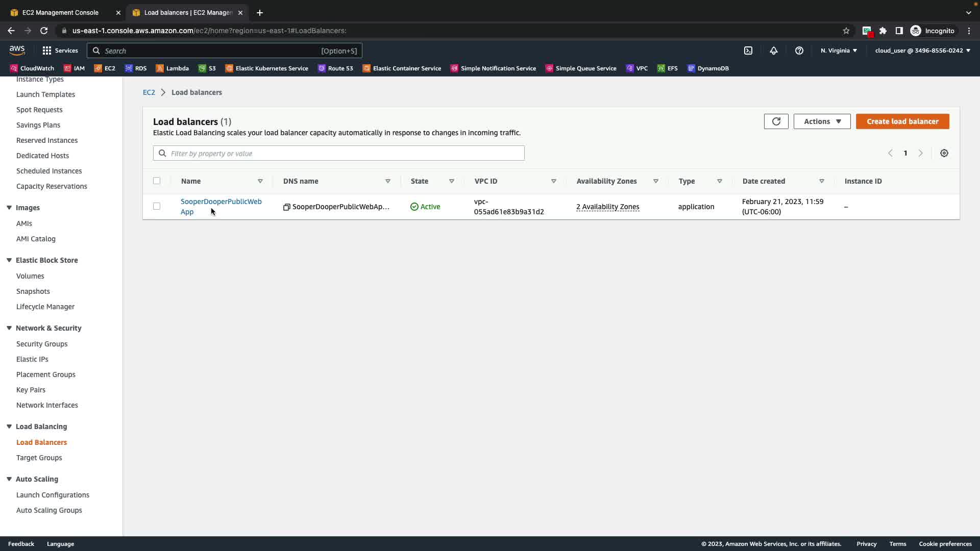This screenshot has height=551, width=980.
Task: Click the filter by property input field
Action: (339, 153)
